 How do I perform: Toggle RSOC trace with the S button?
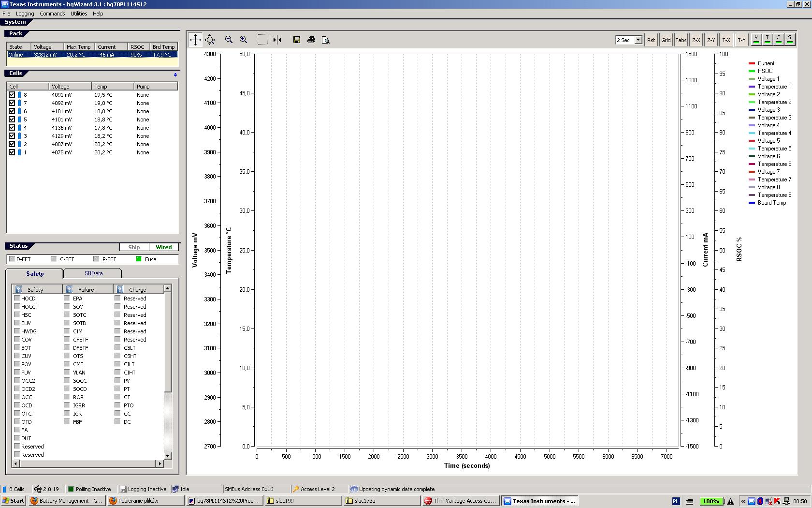pos(790,39)
